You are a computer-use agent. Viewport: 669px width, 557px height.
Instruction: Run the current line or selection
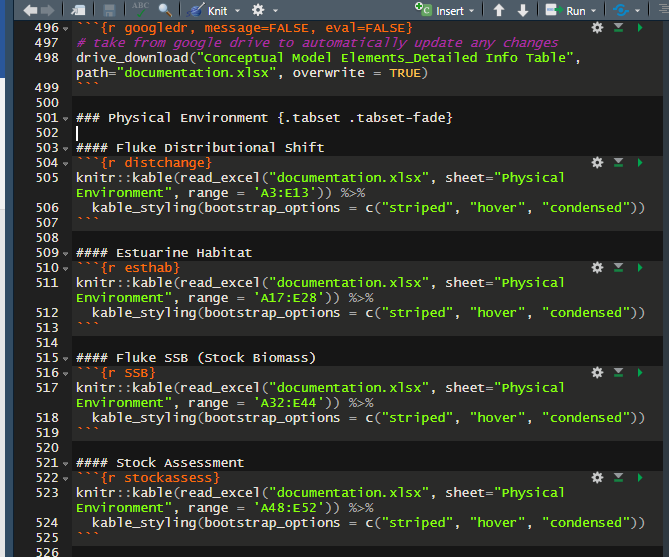[566, 10]
